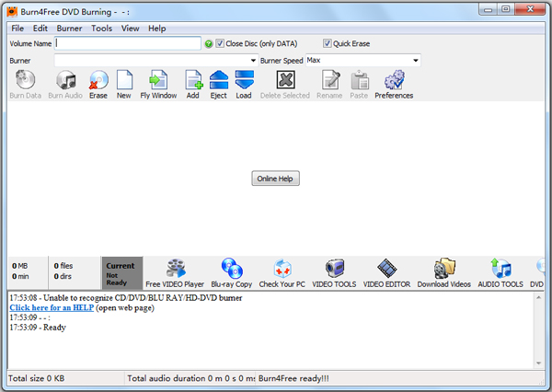The width and height of the screenshot is (552, 392).
Task: Click 'Unable to recognize' burner log line
Action: pos(126,298)
